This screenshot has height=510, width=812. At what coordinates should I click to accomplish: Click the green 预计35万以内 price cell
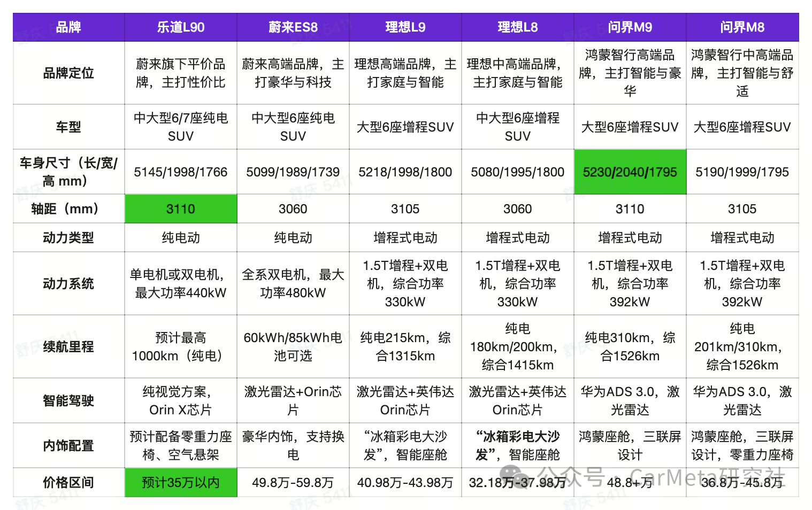pos(181,483)
